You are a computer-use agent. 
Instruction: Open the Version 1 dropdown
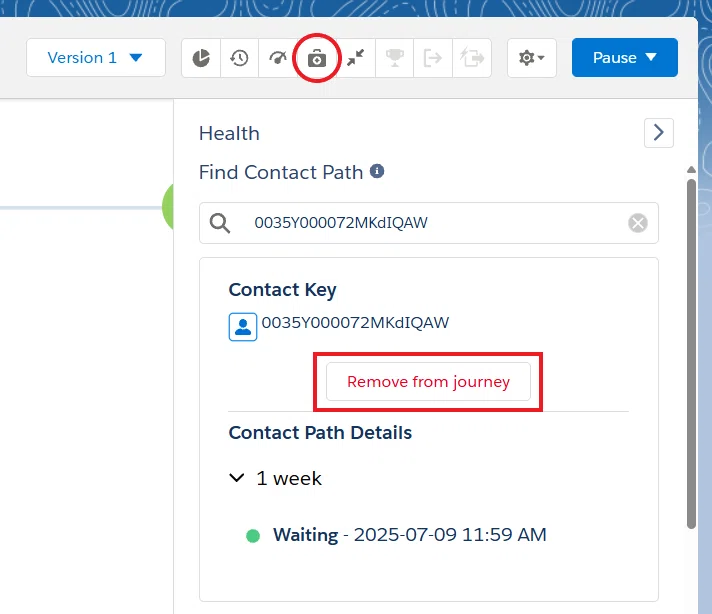coord(96,58)
